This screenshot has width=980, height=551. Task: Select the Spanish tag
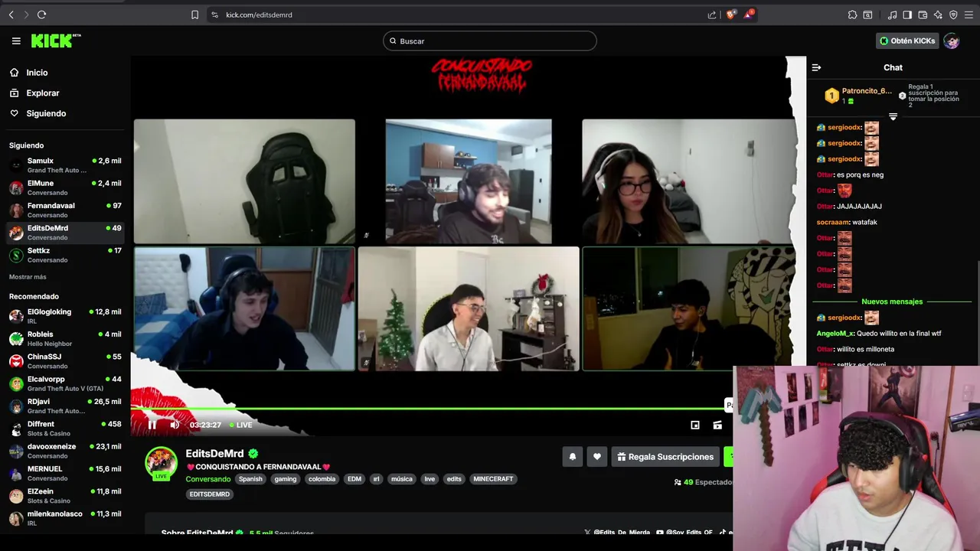[250, 479]
